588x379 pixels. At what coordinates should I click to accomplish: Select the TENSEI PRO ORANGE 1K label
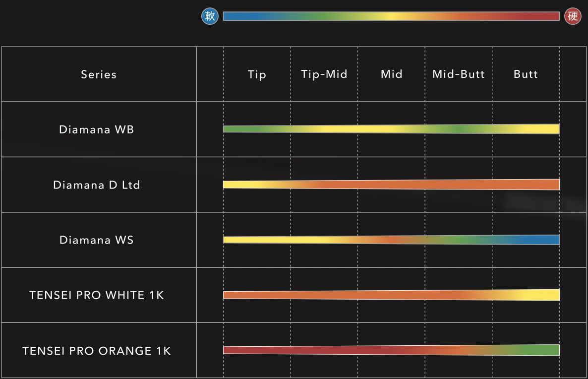(x=97, y=351)
